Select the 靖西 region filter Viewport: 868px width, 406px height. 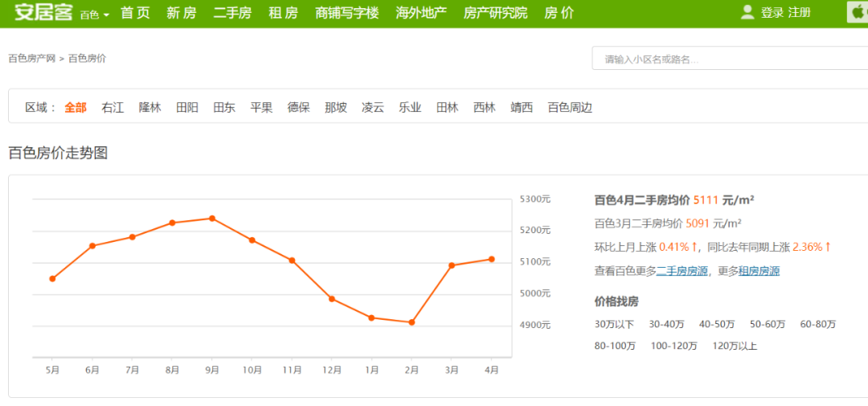522,108
